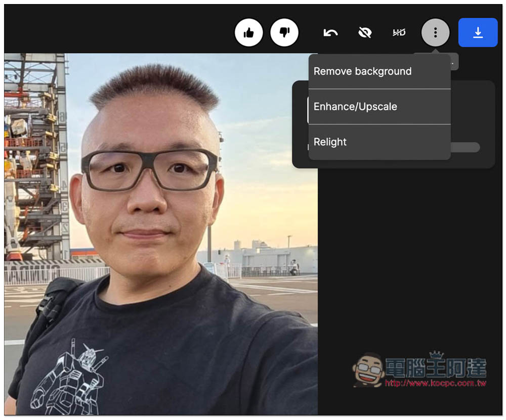The height and width of the screenshot is (420, 506).
Task: Collapse the three-dot more options menu
Action: (x=435, y=33)
